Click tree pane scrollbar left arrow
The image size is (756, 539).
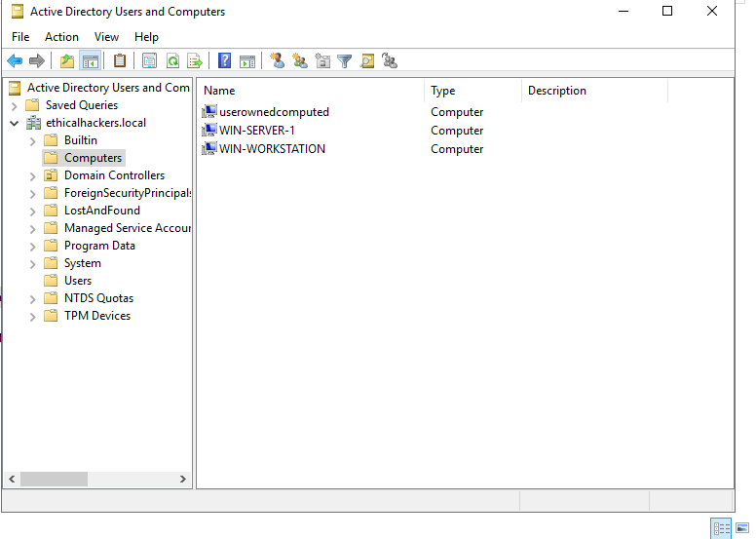(12, 480)
